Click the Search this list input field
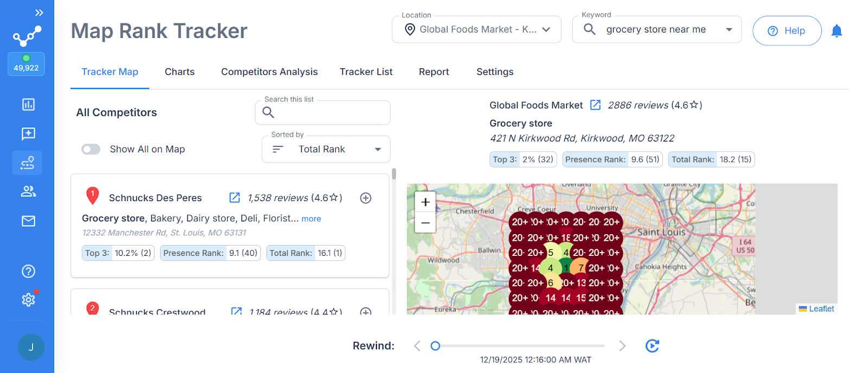The image size is (868, 373). [x=323, y=112]
